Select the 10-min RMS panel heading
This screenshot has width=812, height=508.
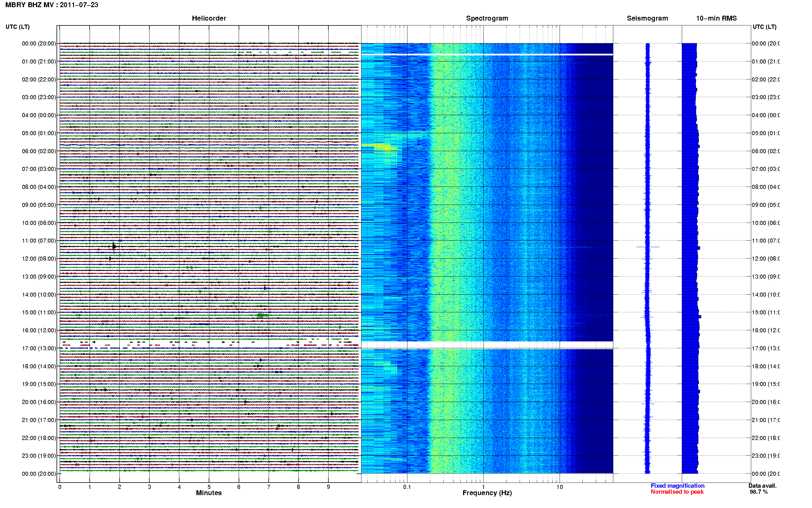(716, 19)
